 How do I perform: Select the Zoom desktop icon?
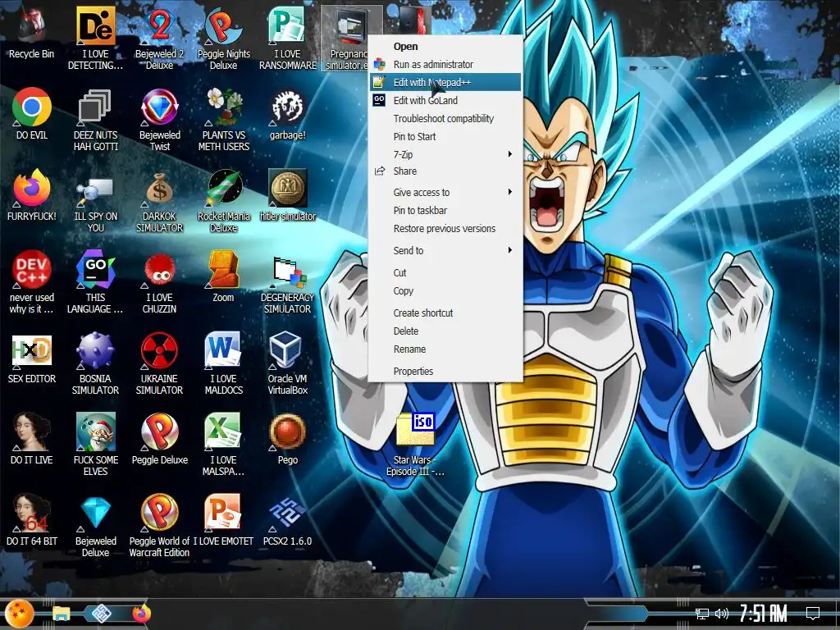click(x=223, y=276)
